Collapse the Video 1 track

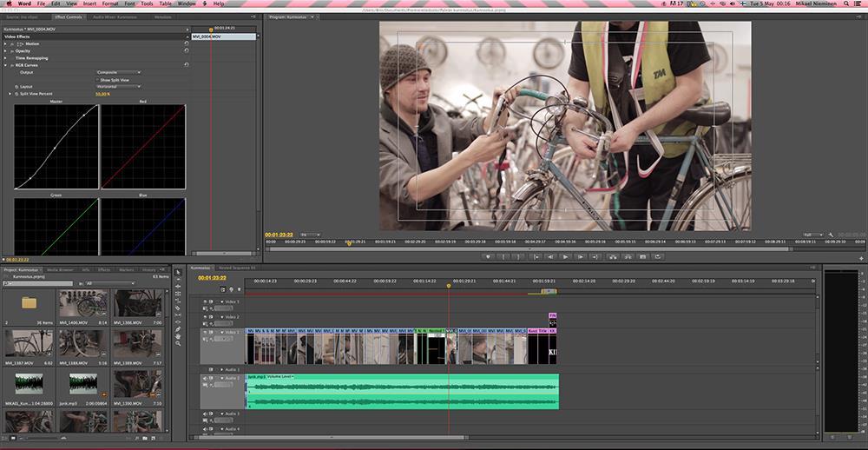point(222,333)
